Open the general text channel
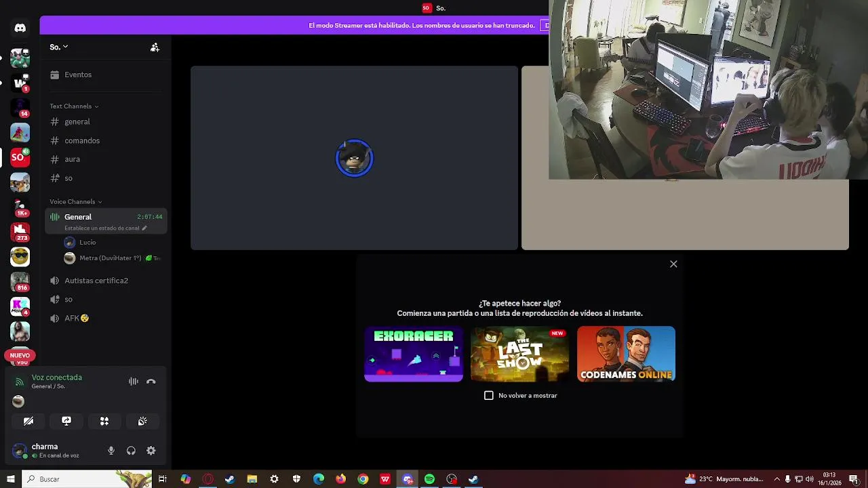 (x=105, y=122)
